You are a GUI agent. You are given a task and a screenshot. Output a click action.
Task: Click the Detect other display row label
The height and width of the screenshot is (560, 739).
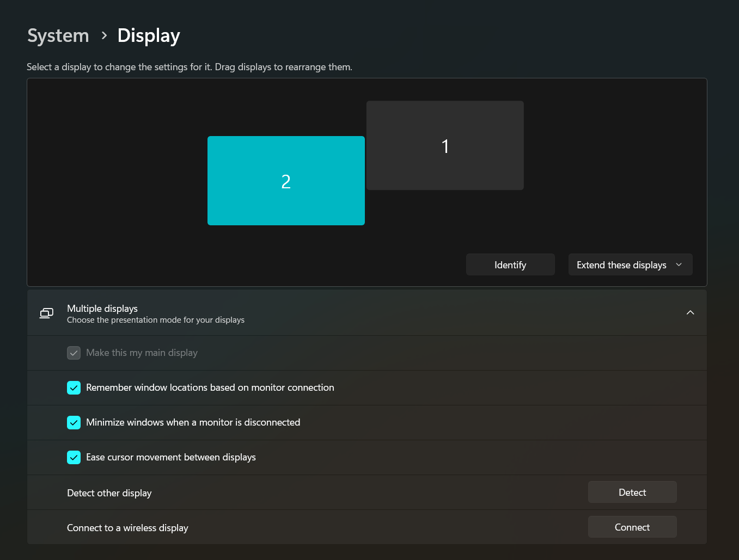(x=109, y=493)
